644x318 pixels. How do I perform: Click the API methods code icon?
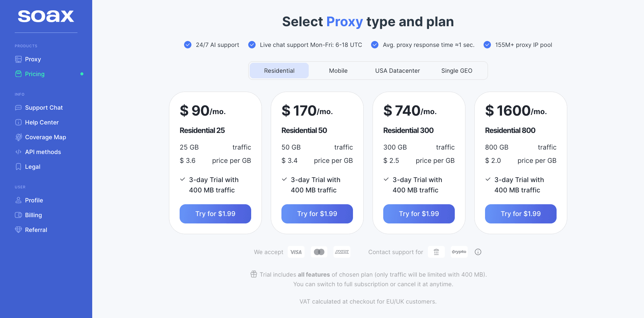click(x=18, y=152)
